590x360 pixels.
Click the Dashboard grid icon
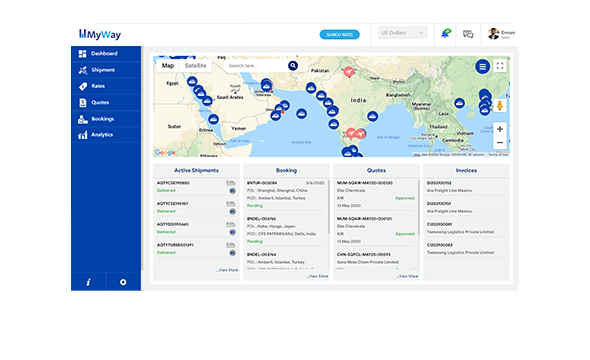tap(82, 54)
